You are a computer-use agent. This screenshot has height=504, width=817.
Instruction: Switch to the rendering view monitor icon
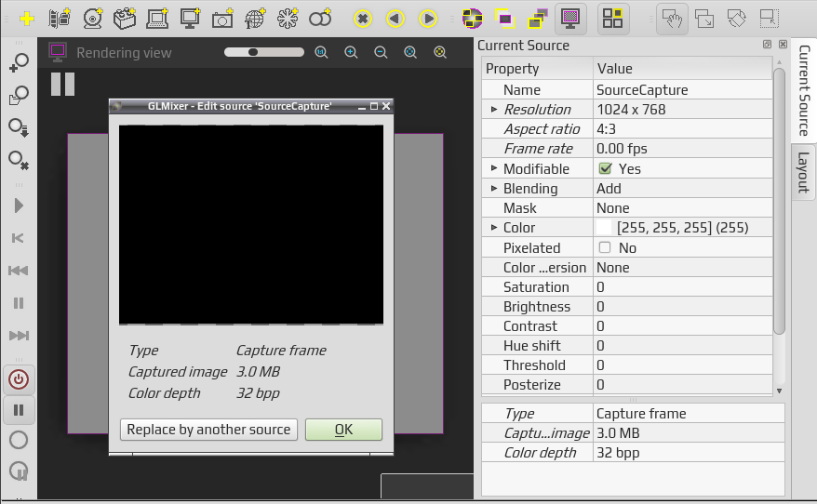[x=570, y=20]
